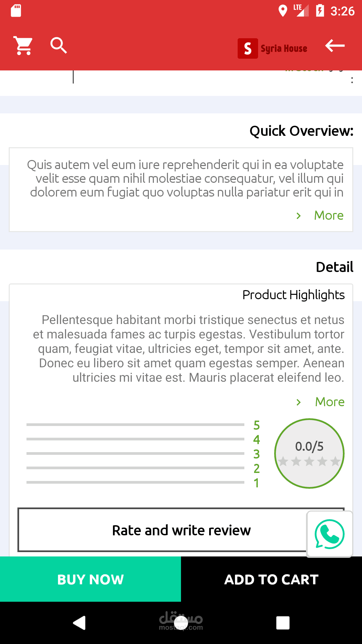Select the 3-star rating bar

(x=135, y=454)
